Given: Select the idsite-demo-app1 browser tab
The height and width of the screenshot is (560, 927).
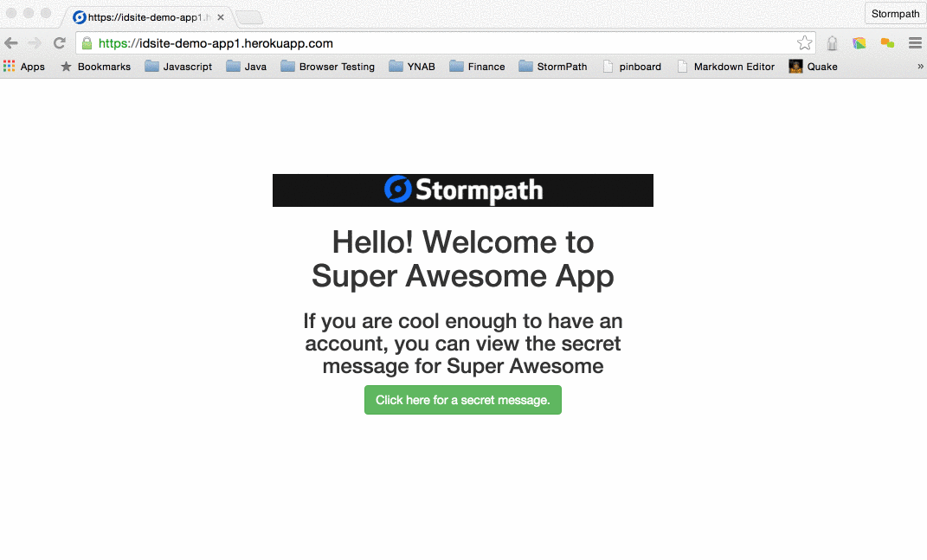Looking at the screenshot, I should [x=148, y=17].
